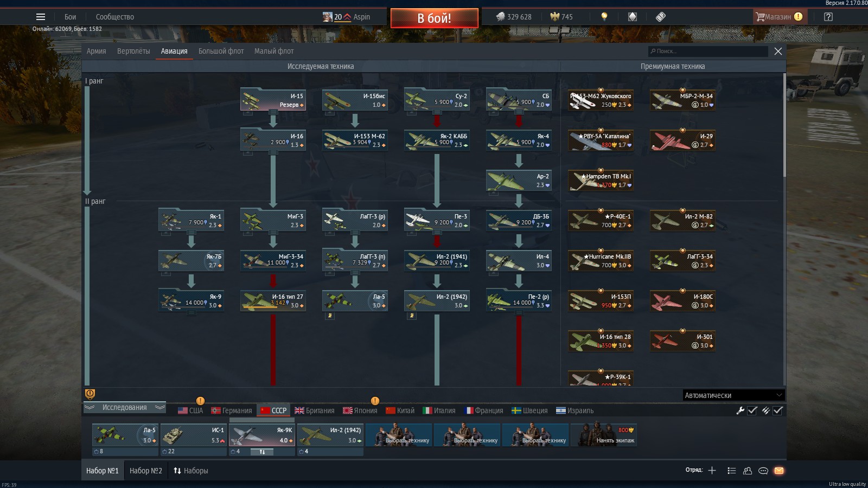868x488 pixels.
Task: Select the Пе-2 (р) bomber card
Action: [x=519, y=300]
